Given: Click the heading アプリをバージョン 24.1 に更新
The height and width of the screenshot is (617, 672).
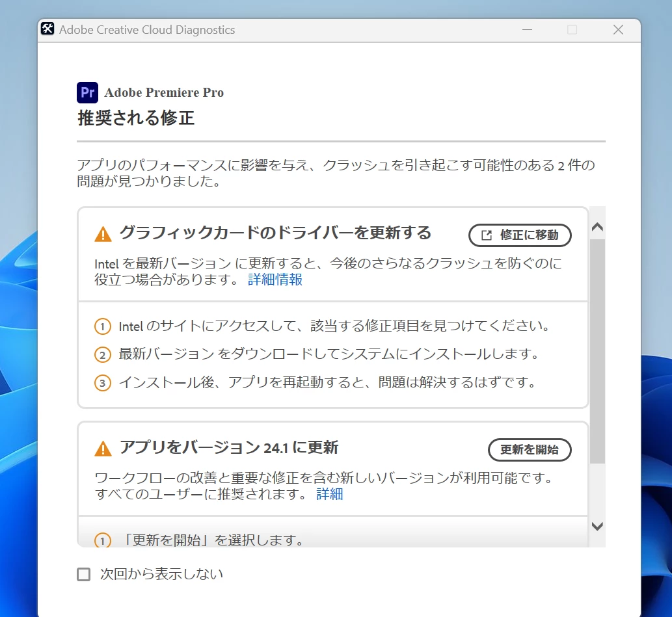Looking at the screenshot, I should (x=229, y=447).
